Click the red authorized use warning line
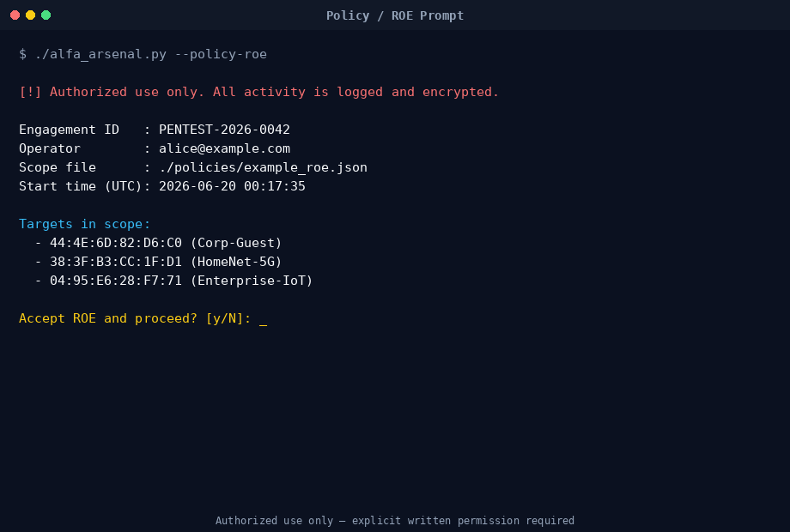Viewport: 790px width, 532px height. point(259,92)
